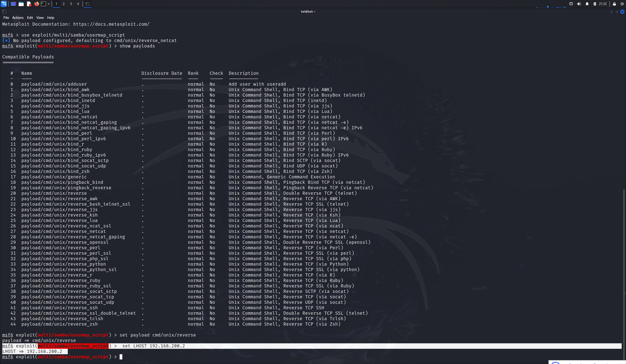Viewport: 626px width, 364px height.
Task: Open the Kali applications menu
Action: (4, 4)
